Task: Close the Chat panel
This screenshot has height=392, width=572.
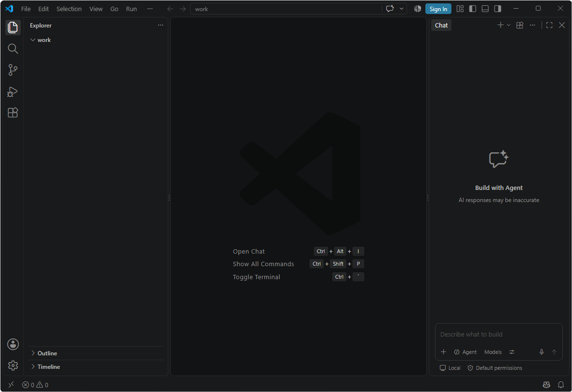Action: [562, 25]
